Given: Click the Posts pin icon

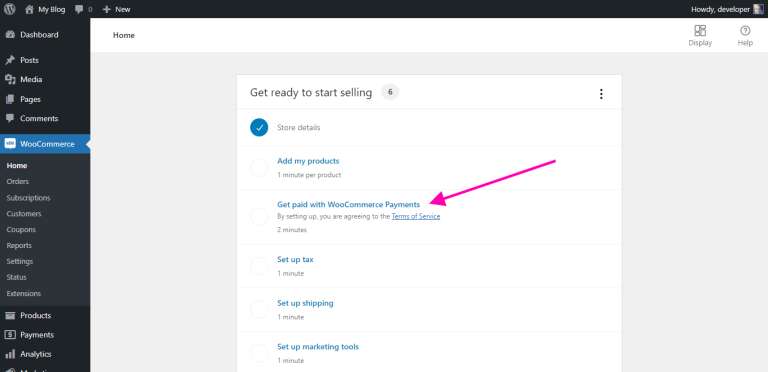Looking at the screenshot, I should point(10,60).
